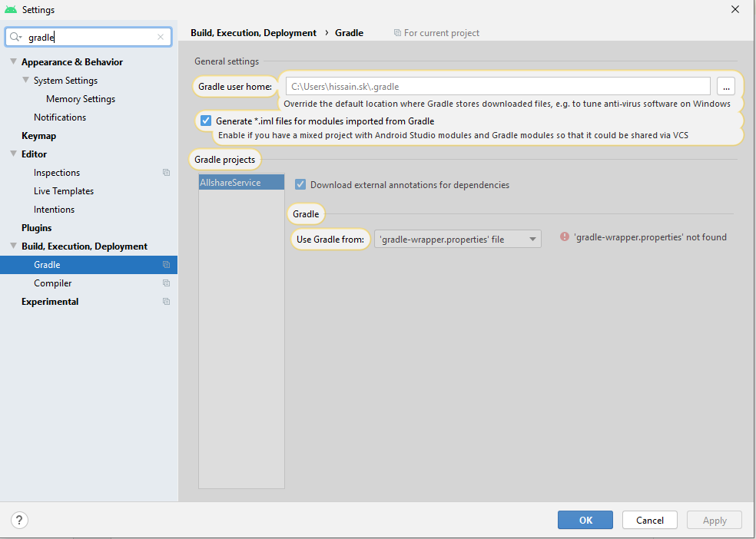Collapse the Appearance & Behavior section
Viewport: 756px width, 539px height.
(x=14, y=61)
